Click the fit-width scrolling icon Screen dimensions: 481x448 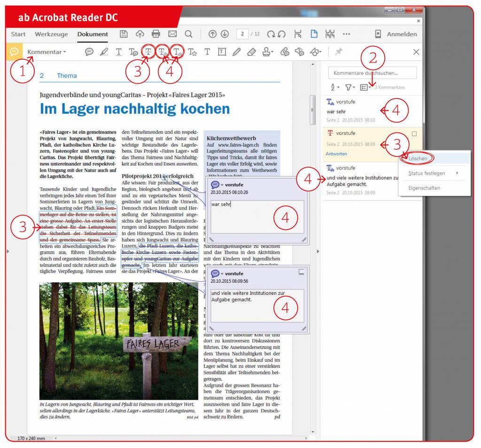pos(298,34)
